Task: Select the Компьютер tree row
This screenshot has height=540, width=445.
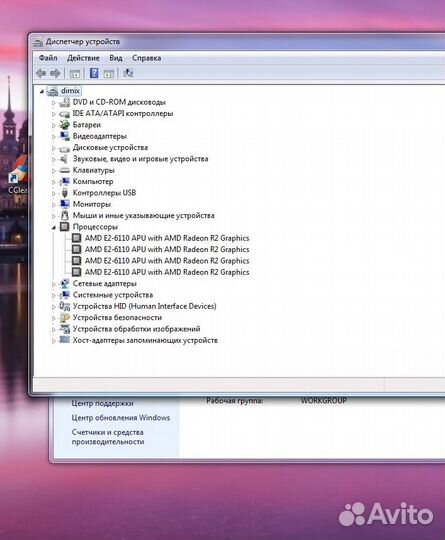Action: click(x=93, y=181)
